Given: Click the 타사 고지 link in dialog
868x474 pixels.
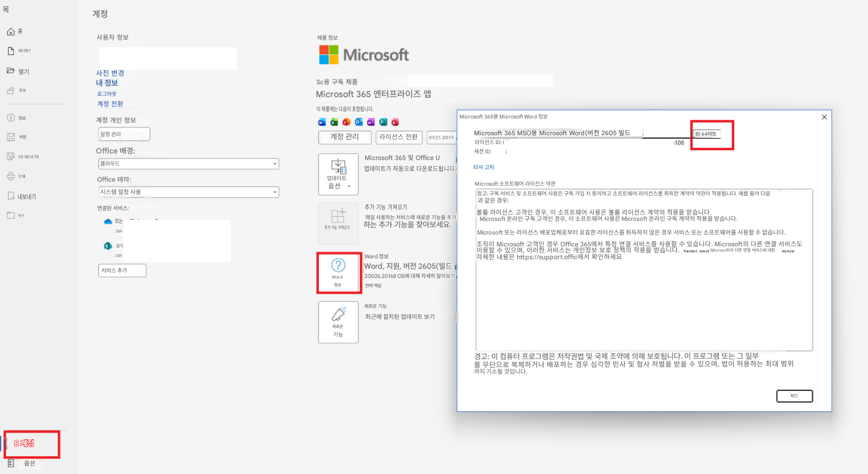Looking at the screenshot, I should [x=484, y=167].
